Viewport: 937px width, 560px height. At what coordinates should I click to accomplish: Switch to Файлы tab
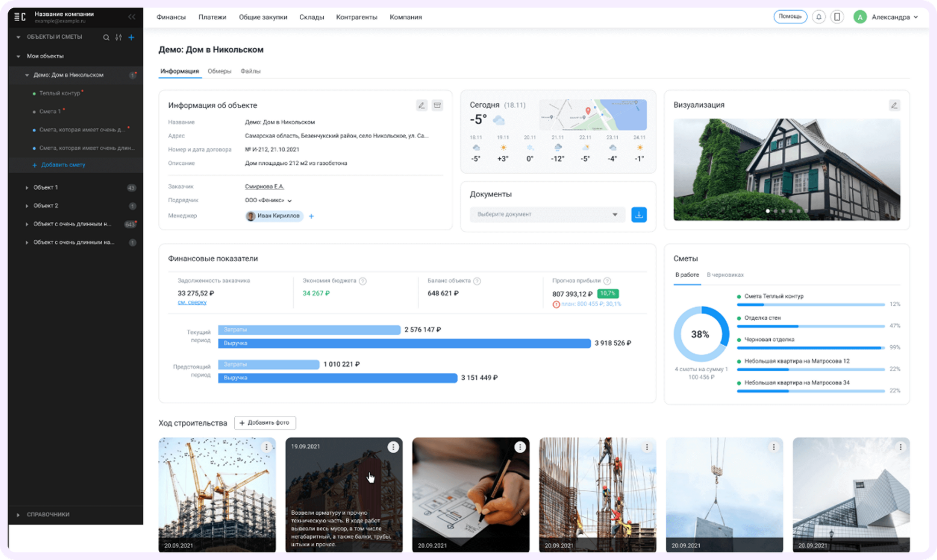[250, 71]
